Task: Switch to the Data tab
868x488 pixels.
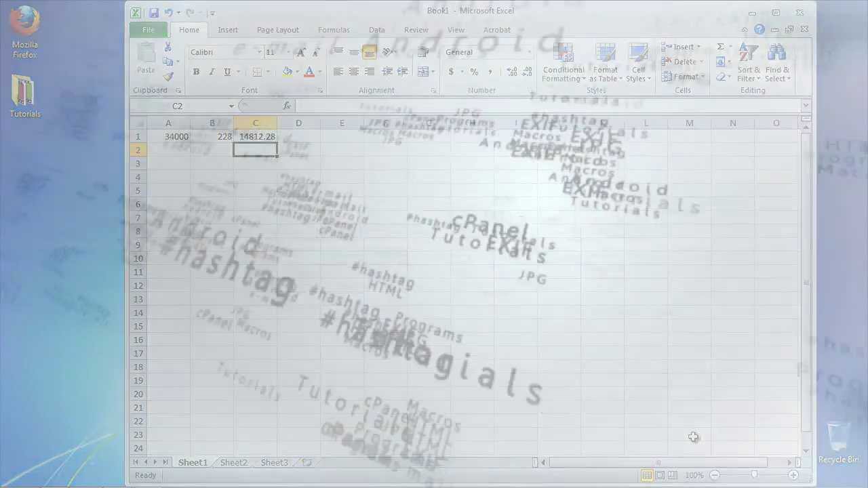Action: (376, 30)
